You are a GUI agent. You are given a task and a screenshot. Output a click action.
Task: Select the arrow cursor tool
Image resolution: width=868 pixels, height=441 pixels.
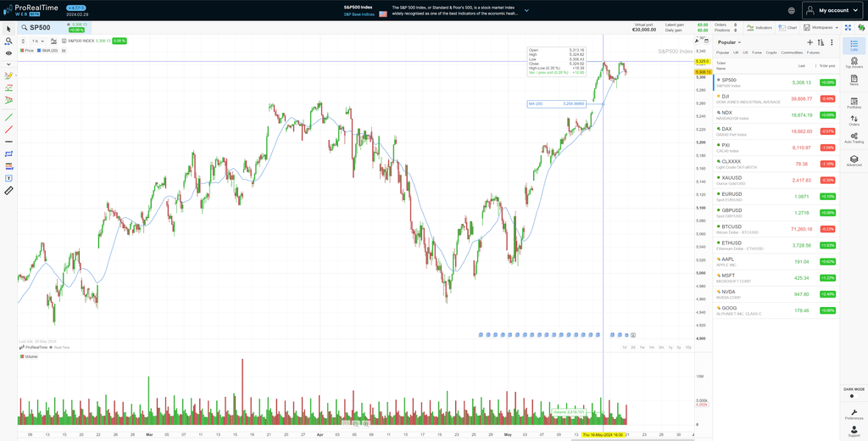tap(8, 28)
